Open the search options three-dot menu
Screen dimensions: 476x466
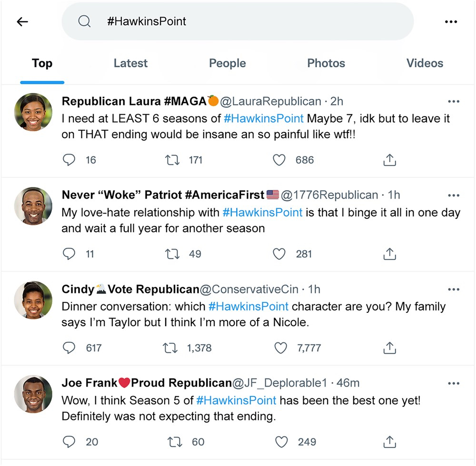tap(450, 21)
